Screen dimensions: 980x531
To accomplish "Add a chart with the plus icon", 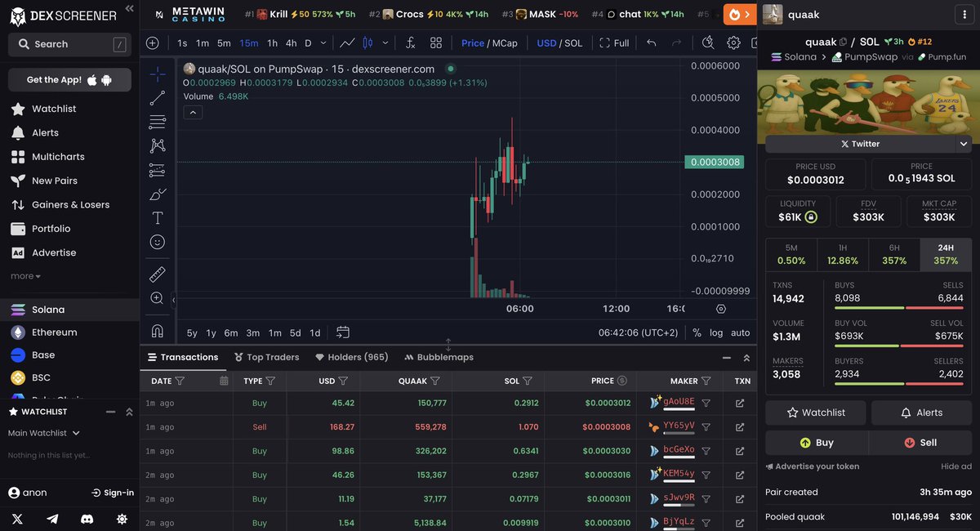I will [x=153, y=43].
